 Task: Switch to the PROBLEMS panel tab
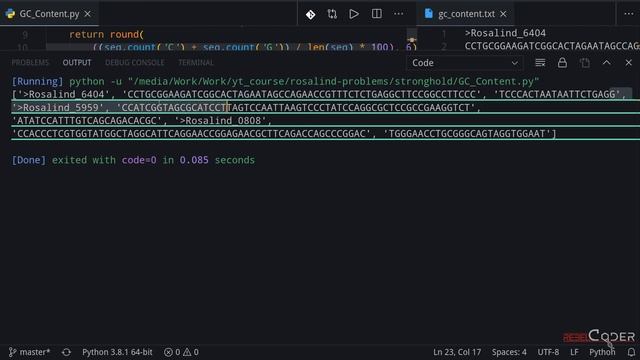click(x=30, y=62)
